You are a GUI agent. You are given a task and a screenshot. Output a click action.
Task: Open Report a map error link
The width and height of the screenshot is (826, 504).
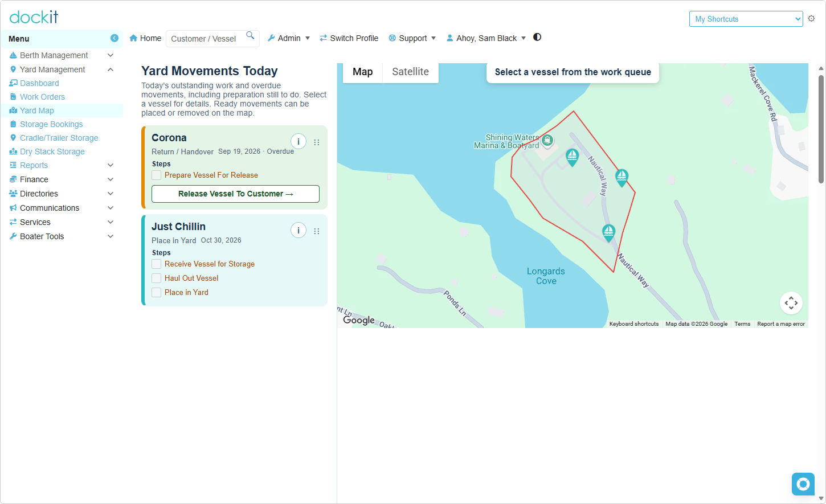pyautogui.click(x=781, y=324)
